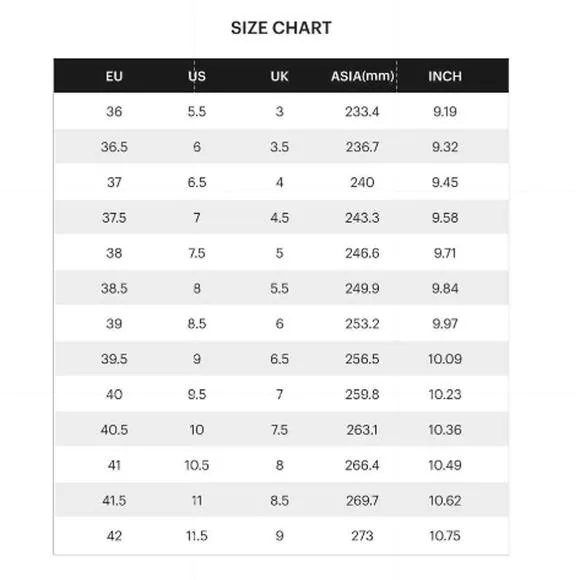This screenshot has height=580, width=580.
Task: Click the ASIA(mm) column header
Action: point(362,76)
